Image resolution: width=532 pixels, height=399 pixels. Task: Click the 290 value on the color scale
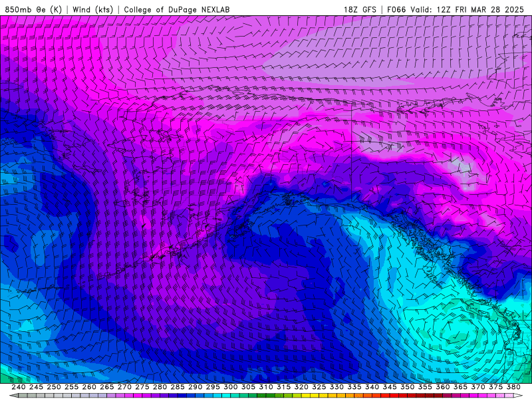click(195, 387)
